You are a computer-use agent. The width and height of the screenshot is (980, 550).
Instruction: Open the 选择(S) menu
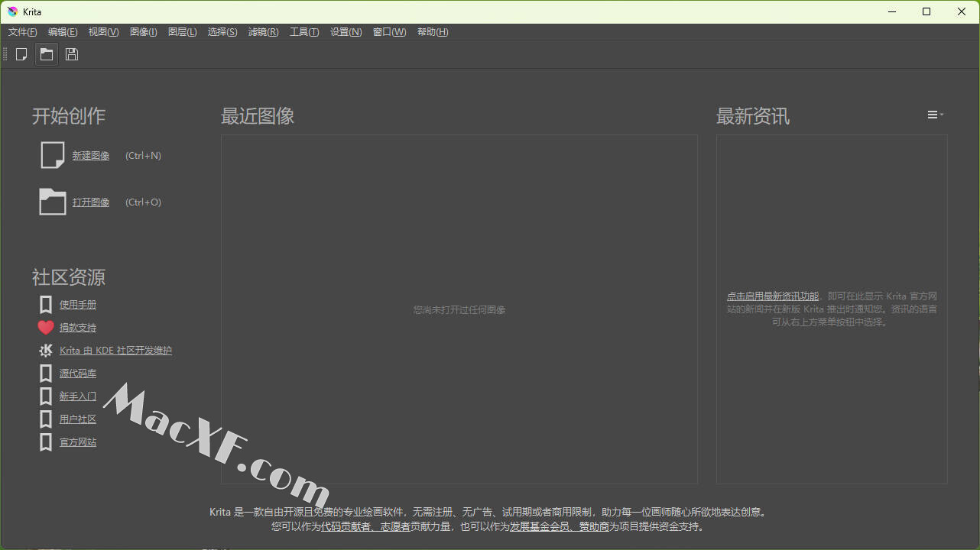click(222, 32)
